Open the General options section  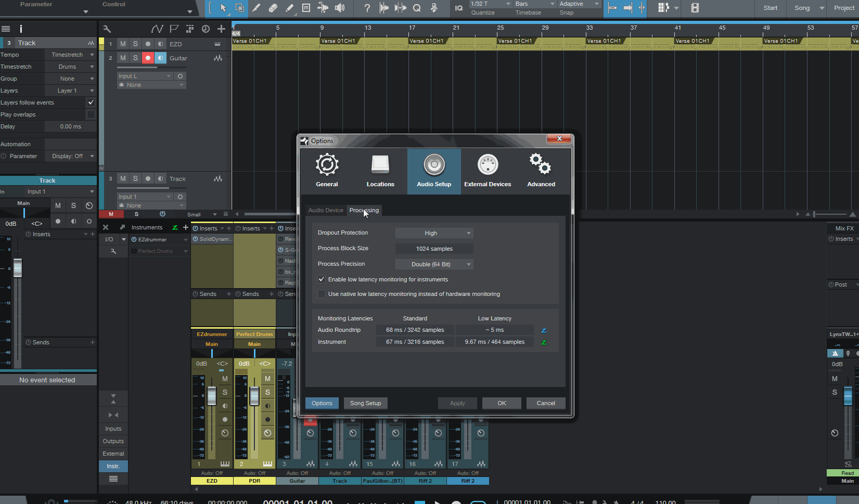(327, 171)
